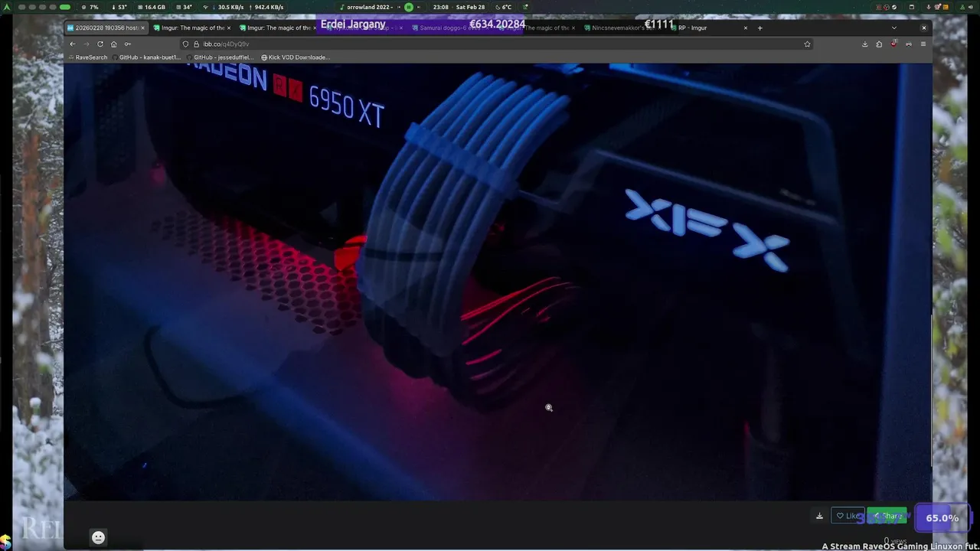
Task: Click the 6°C weather indicator
Action: point(503,7)
